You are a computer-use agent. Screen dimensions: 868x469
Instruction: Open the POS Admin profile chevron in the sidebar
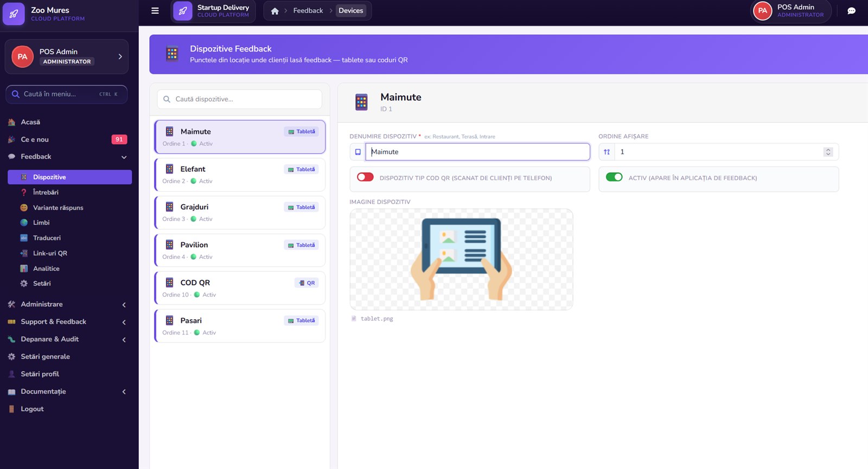(x=120, y=56)
